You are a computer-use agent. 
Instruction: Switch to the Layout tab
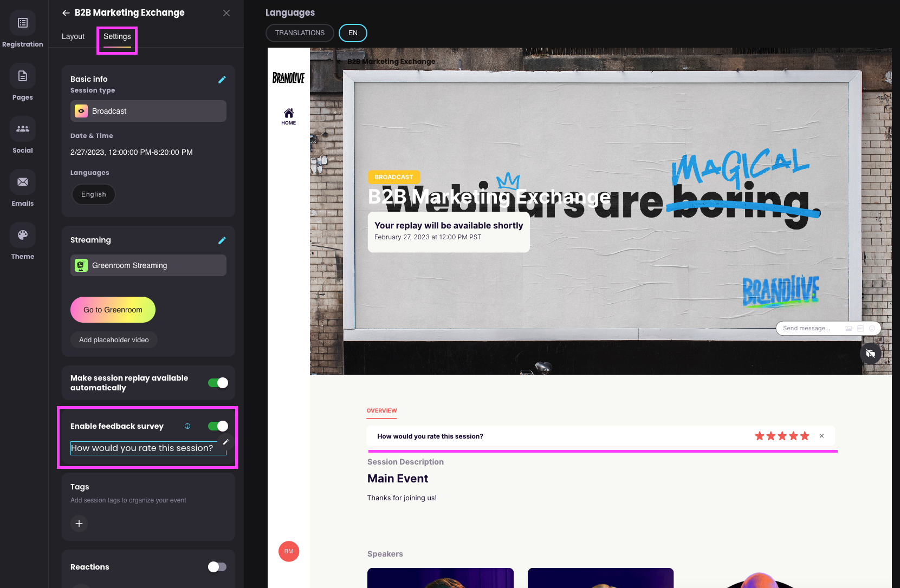point(73,36)
